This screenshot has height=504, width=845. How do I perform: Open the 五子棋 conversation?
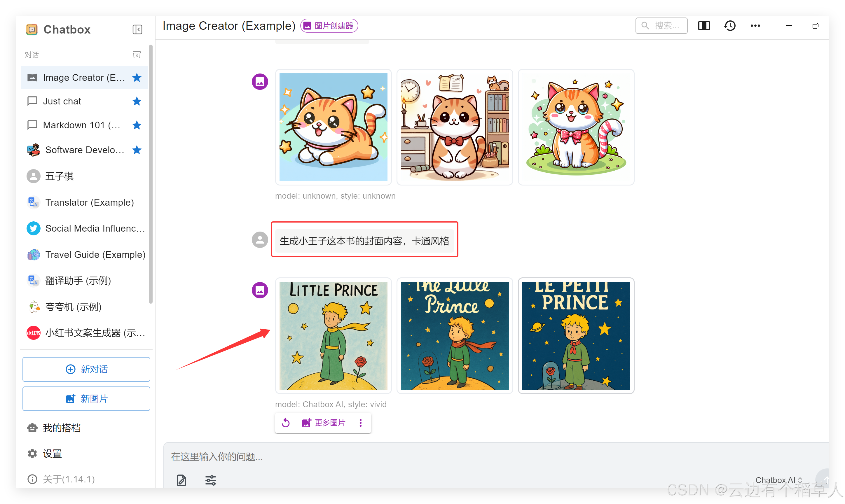(84, 176)
